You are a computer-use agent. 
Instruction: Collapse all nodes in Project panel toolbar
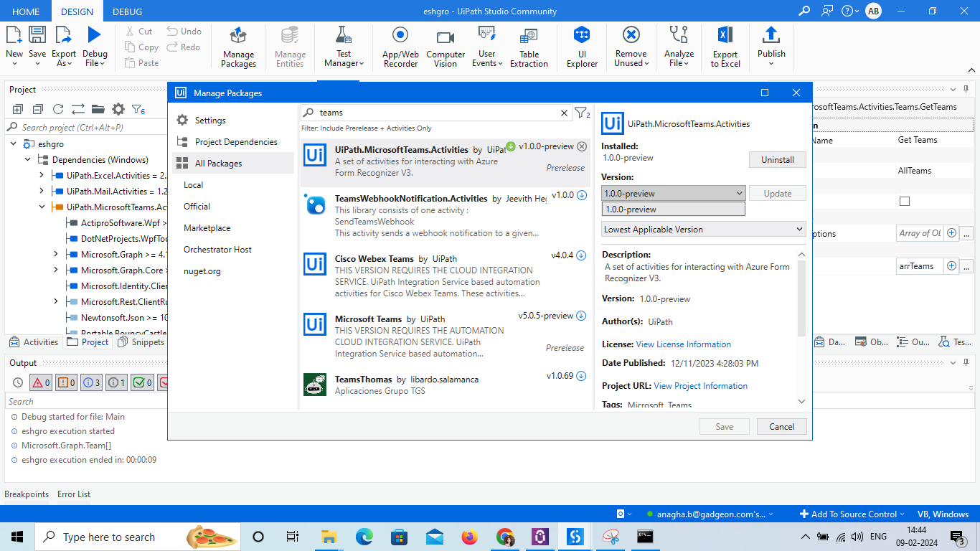pyautogui.click(x=38, y=109)
